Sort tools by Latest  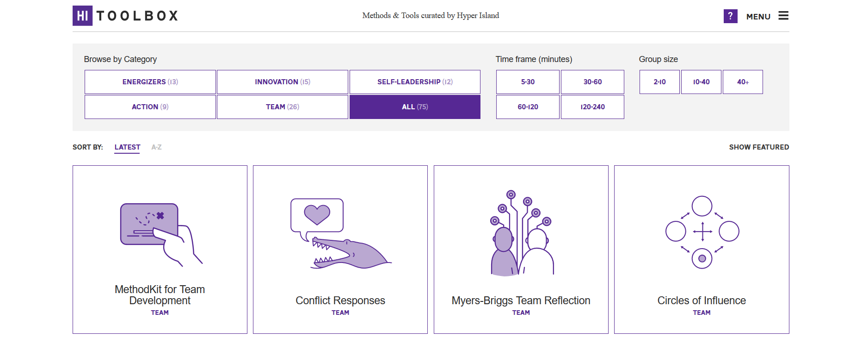click(x=127, y=147)
